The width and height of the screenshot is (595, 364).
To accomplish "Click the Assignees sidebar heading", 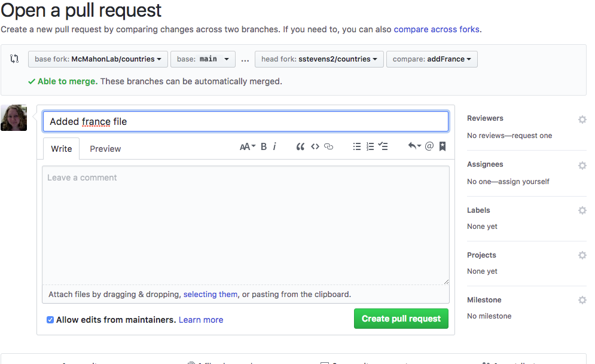I will pos(485,164).
